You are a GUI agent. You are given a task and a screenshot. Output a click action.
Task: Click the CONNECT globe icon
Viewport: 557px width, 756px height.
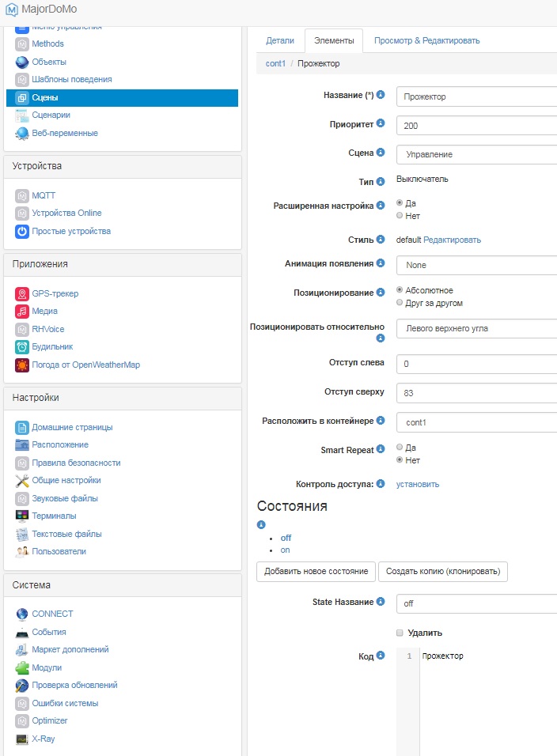coord(21,614)
